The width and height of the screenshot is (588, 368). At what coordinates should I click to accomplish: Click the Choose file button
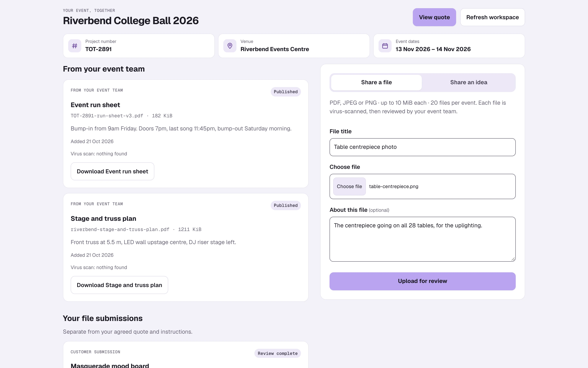click(x=349, y=186)
